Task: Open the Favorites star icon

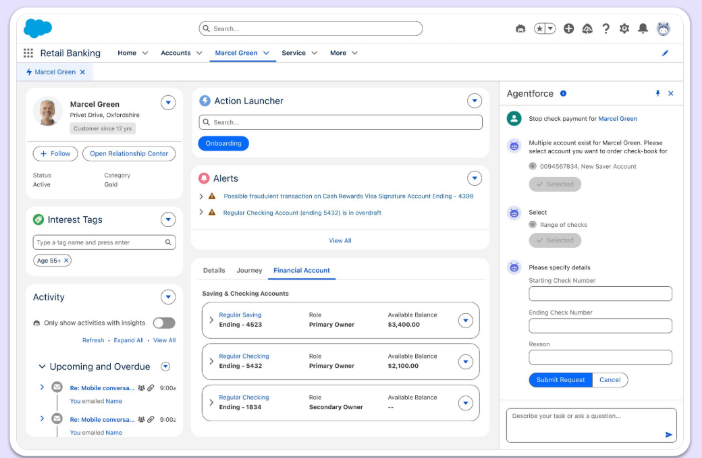Action: pyautogui.click(x=539, y=29)
